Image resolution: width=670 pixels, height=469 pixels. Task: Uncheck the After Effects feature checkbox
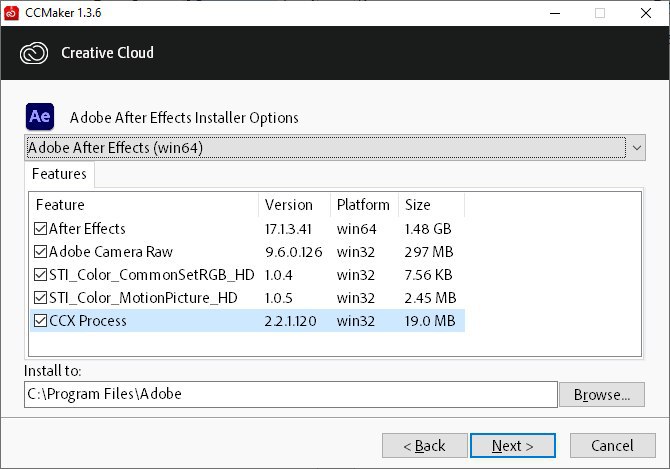pyautogui.click(x=40, y=229)
